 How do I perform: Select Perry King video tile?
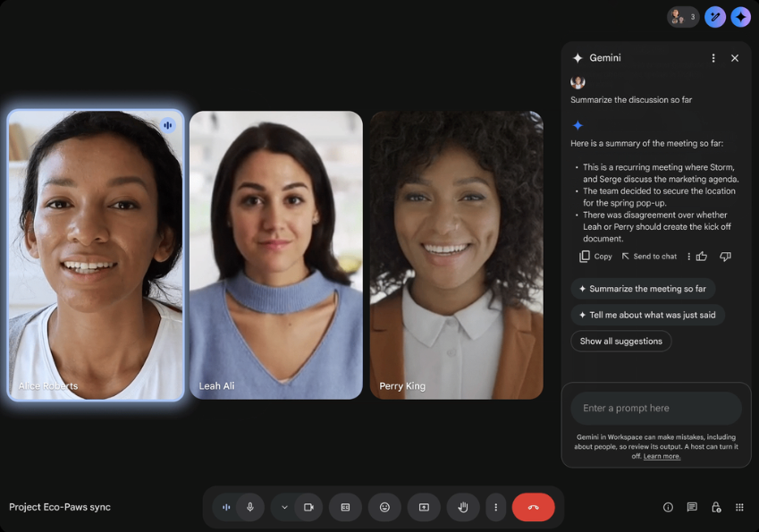tap(457, 255)
